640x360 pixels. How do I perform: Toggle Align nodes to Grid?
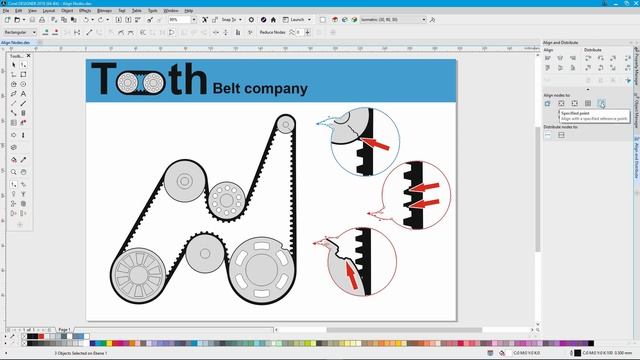[588, 103]
